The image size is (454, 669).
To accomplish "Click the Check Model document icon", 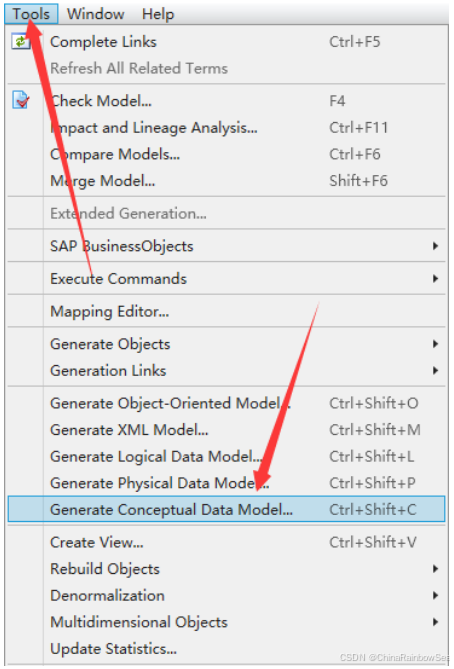I will (x=20, y=101).
